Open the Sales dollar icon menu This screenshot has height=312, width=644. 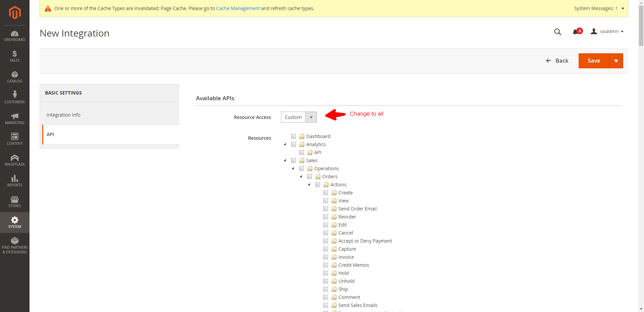point(15,56)
